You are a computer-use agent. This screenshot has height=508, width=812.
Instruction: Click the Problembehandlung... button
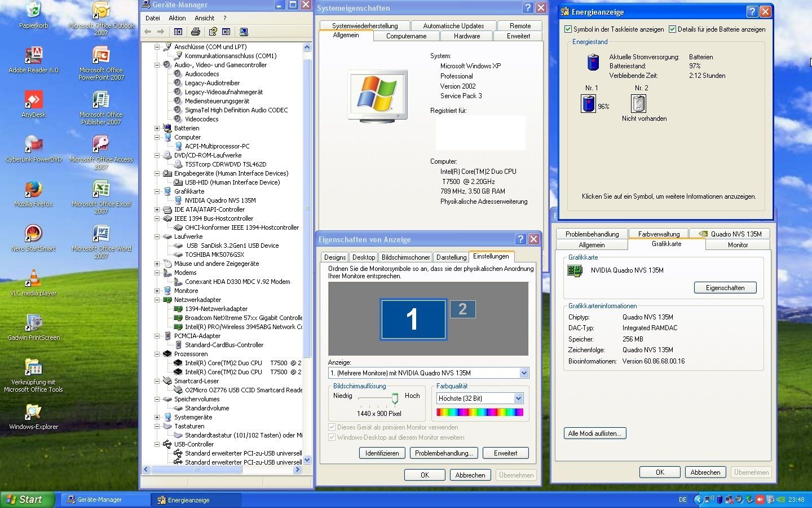pos(444,453)
